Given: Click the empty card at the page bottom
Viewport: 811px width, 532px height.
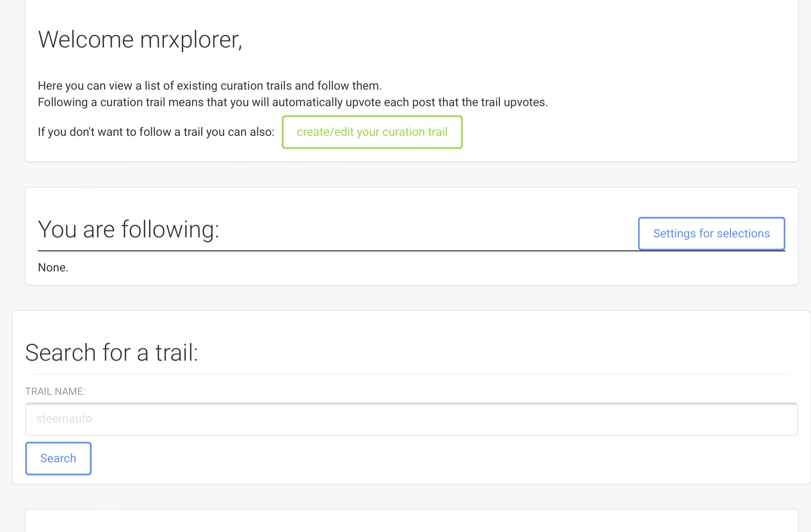Looking at the screenshot, I should (412, 521).
